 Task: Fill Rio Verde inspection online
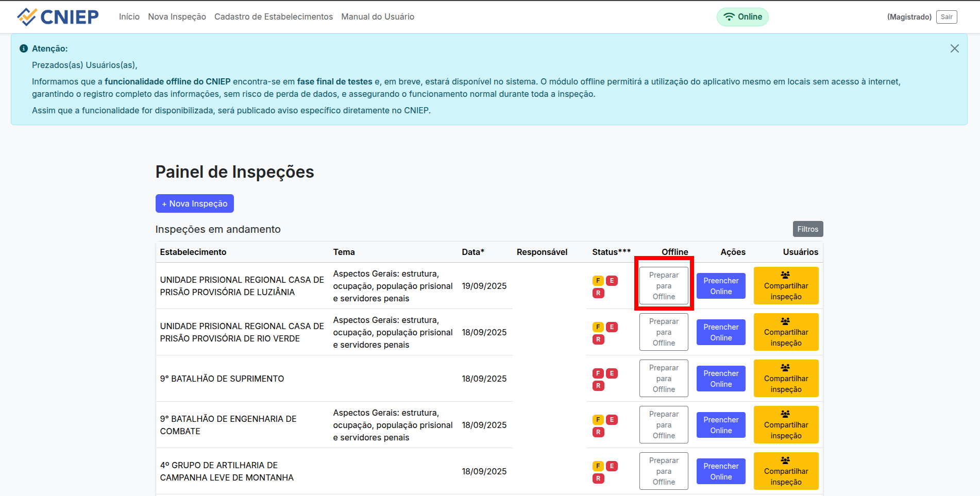point(721,332)
